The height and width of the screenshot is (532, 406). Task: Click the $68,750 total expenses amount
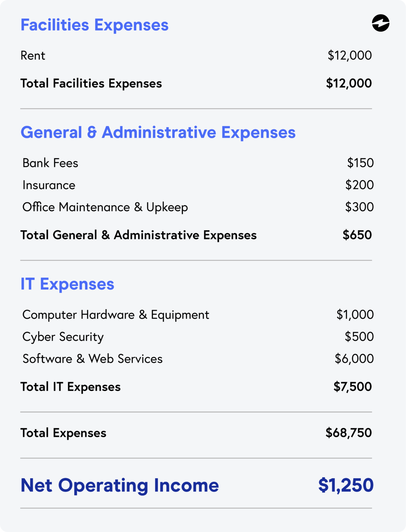[x=348, y=433]
